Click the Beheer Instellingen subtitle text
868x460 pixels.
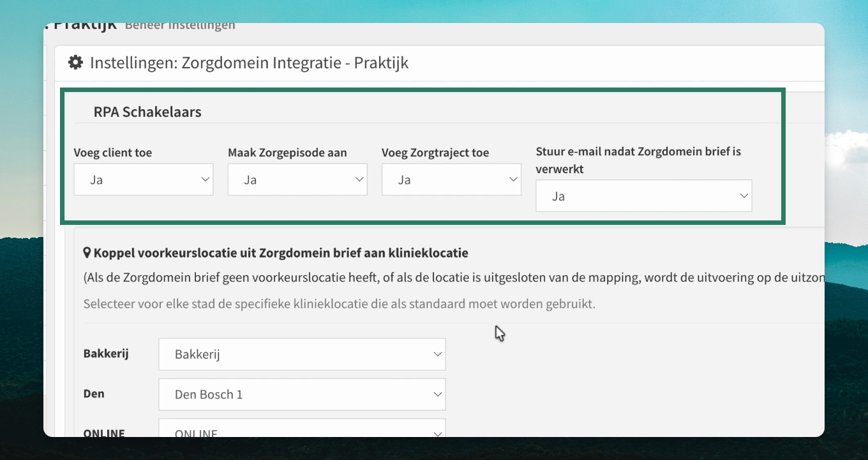coord(180,26)
